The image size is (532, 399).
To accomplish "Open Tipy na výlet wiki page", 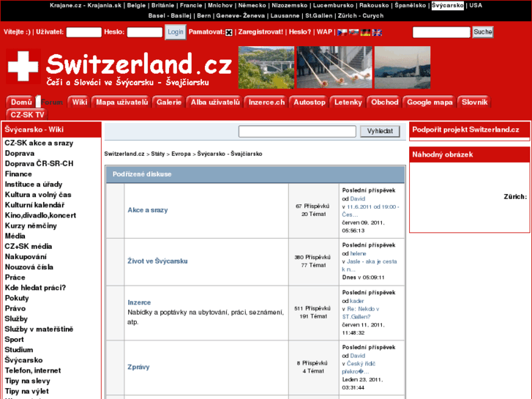I will [x=27, y=391].
